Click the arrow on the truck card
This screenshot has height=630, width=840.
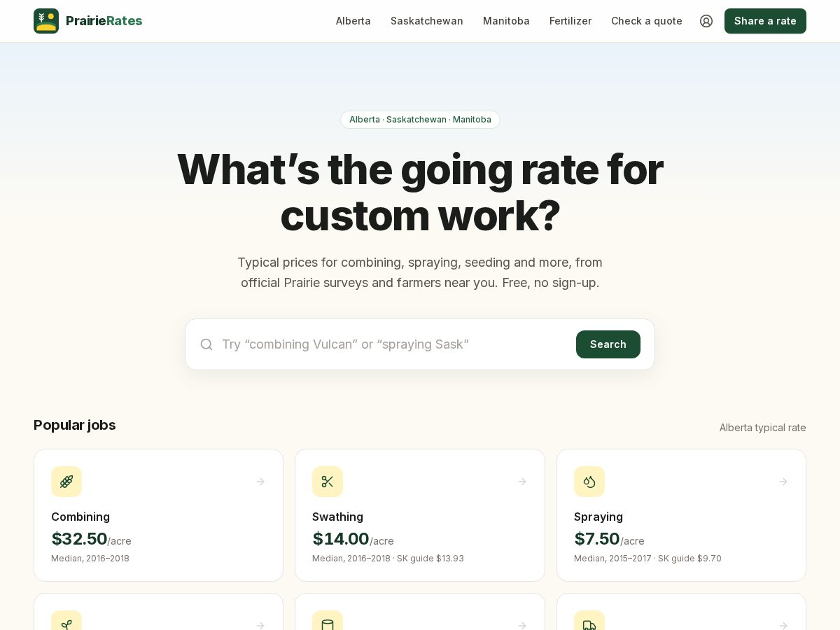(783, 625)
